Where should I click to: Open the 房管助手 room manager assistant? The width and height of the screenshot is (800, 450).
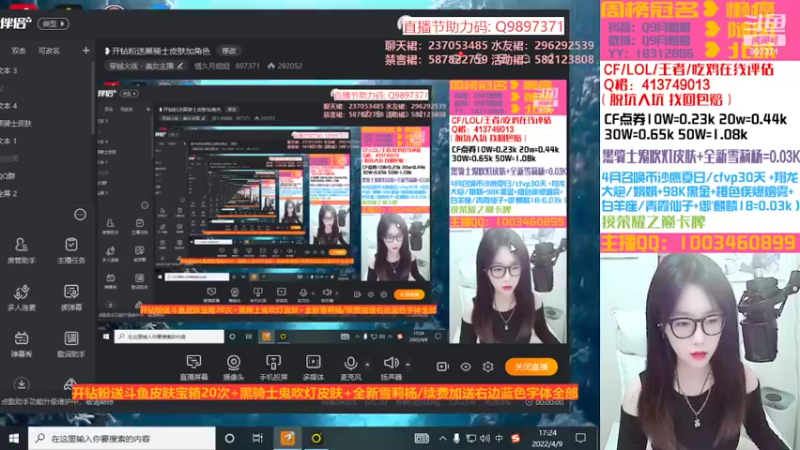[x=21, y=250]
